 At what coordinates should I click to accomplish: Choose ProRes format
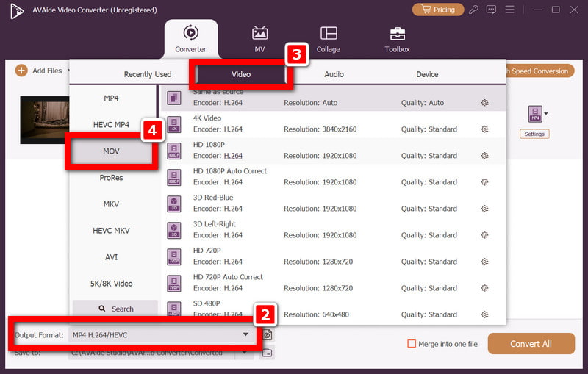coord(112,178)
